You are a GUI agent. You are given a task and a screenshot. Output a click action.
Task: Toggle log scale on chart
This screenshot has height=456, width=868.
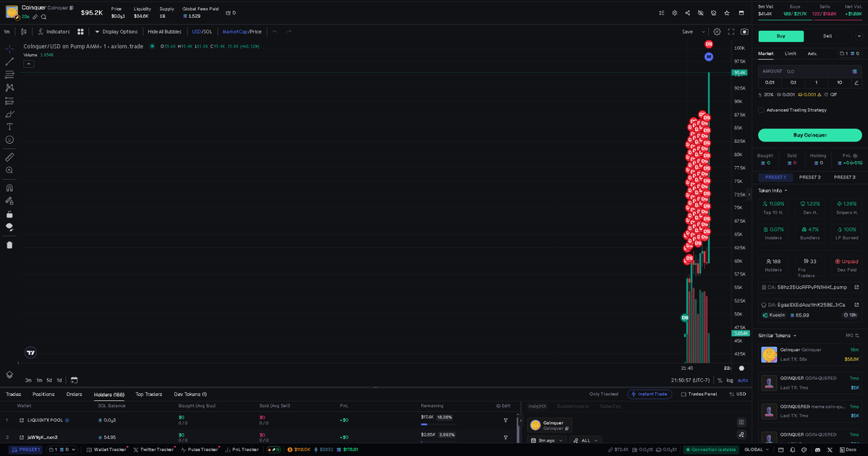[729, 379]
